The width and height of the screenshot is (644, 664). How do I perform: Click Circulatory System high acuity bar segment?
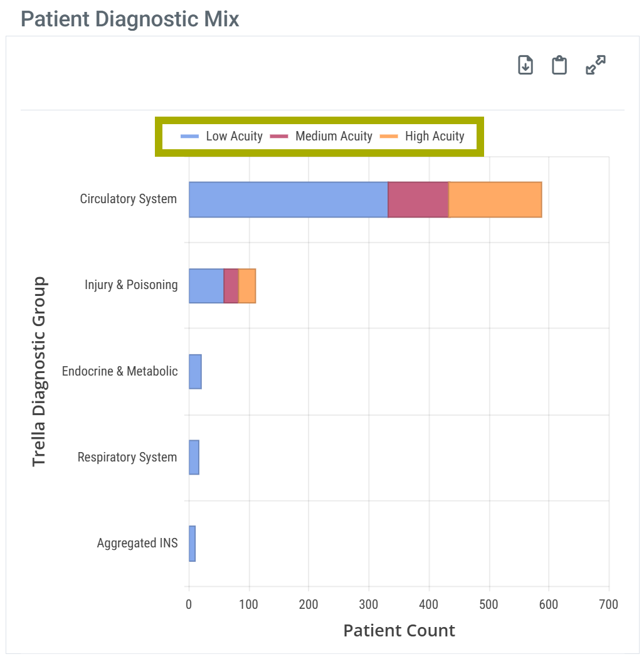click(x=495, y=200)
